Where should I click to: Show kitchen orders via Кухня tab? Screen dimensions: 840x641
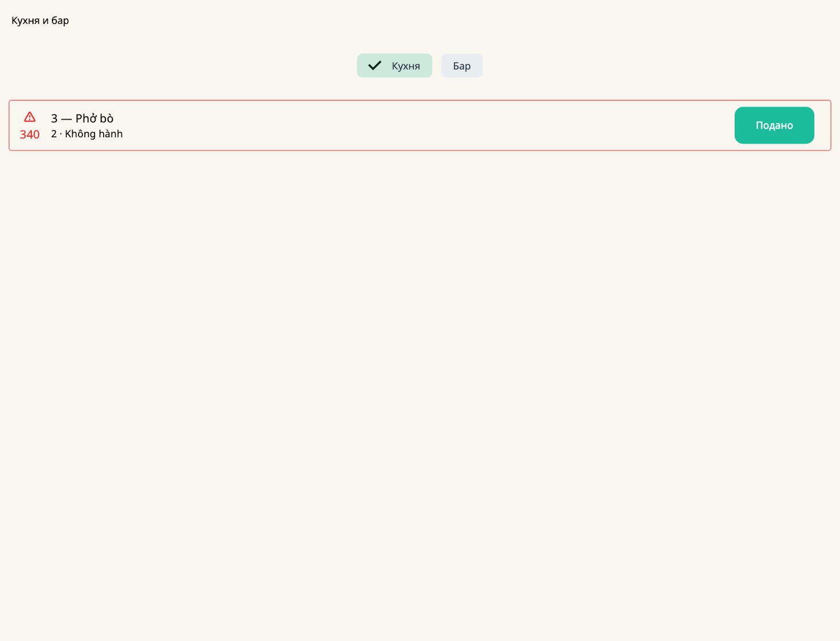(x=395, y=66)
